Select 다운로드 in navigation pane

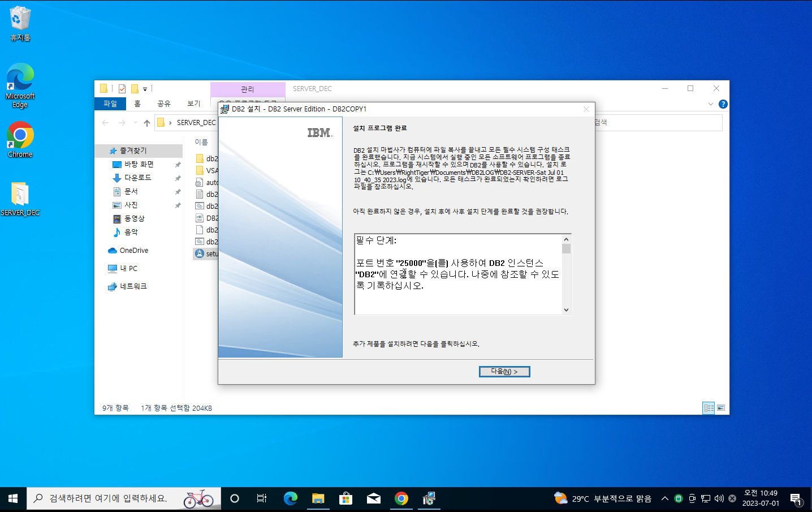pyautogui.click(x=137, y=178)
